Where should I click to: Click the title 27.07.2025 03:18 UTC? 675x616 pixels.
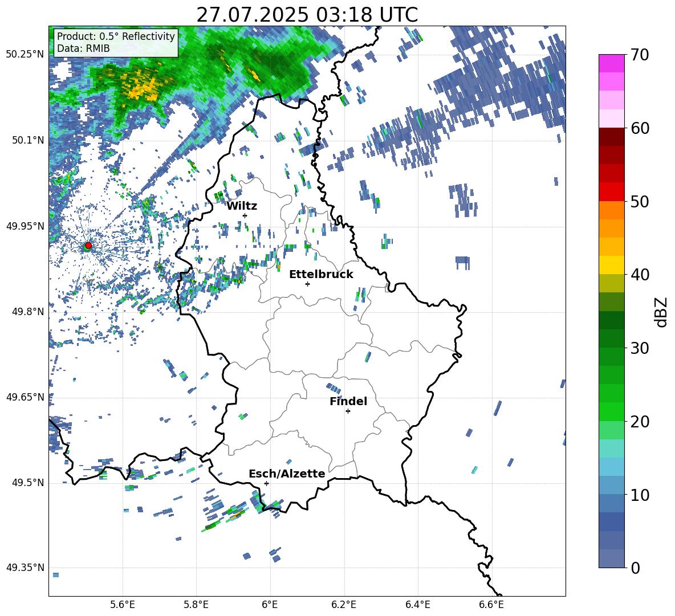(307, 15)
